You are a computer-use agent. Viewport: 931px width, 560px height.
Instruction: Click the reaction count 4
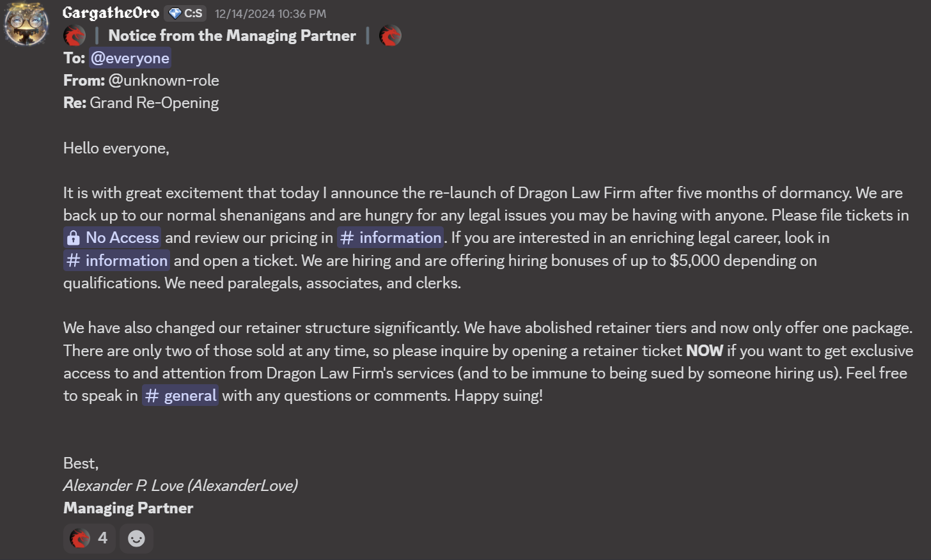(102, 538)
